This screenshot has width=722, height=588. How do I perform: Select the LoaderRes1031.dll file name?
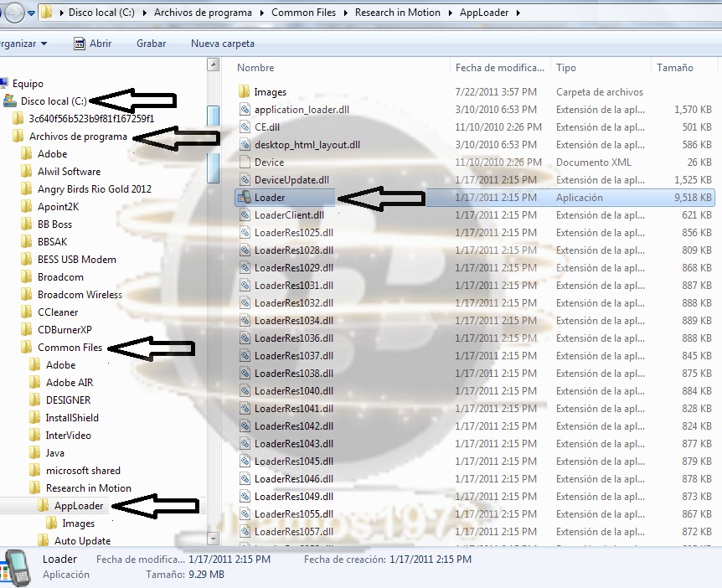click(x=294, y=286)
